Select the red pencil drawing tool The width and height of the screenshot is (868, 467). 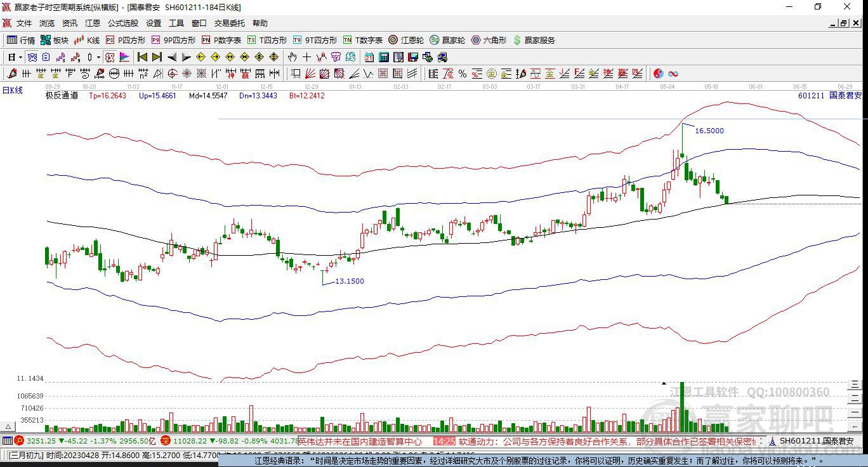pyautogui.click(x=11, y=74)
